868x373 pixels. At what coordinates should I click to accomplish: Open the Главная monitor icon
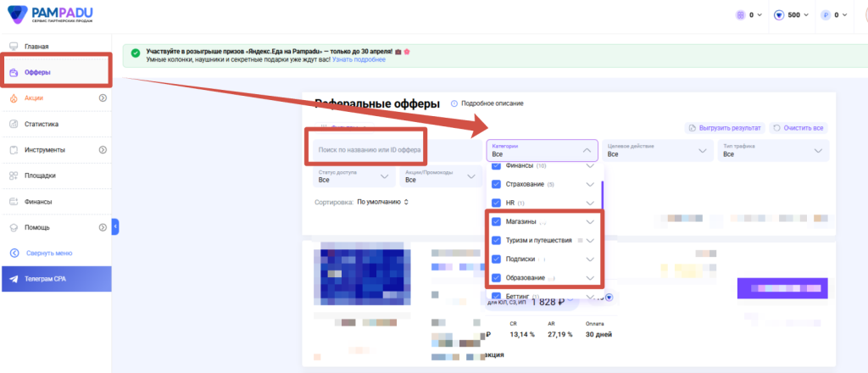point(14,47)
